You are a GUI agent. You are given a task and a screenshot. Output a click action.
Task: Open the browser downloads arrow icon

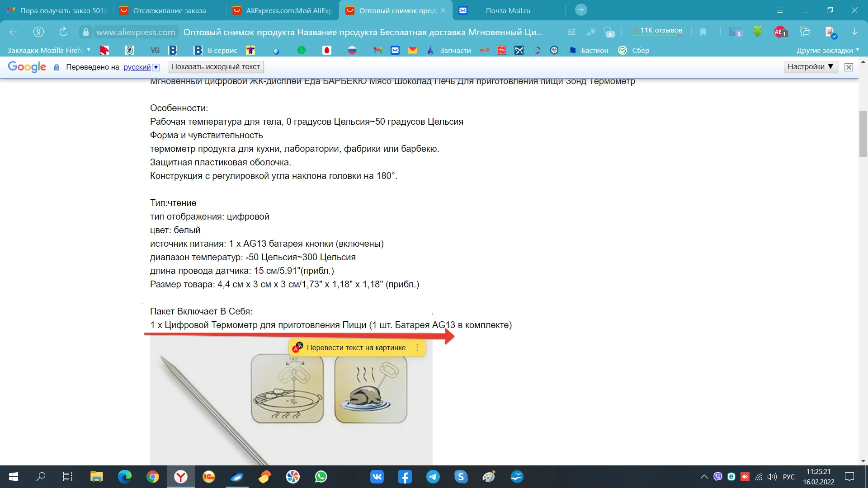(x=854, y=32)
